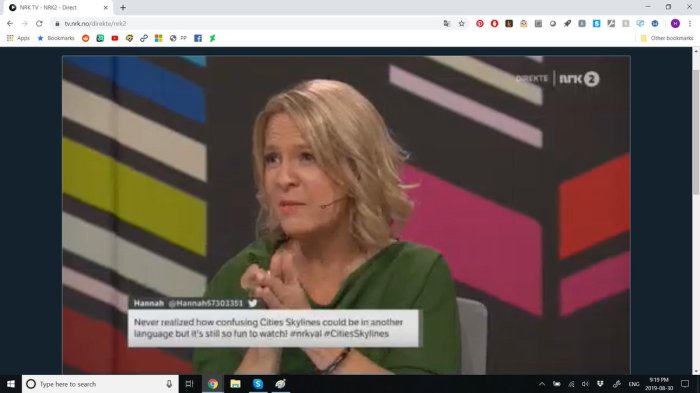
Task: Open the clock showing 9:19 PM
Action: (x=659, y=384)
